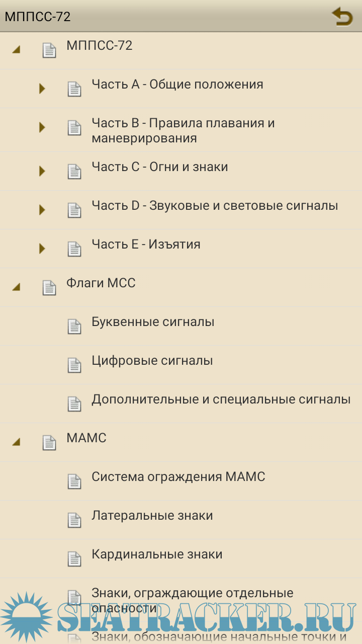Click page icon for Кардинальные знаки
The image size is (362, 644).
(74, 558)
